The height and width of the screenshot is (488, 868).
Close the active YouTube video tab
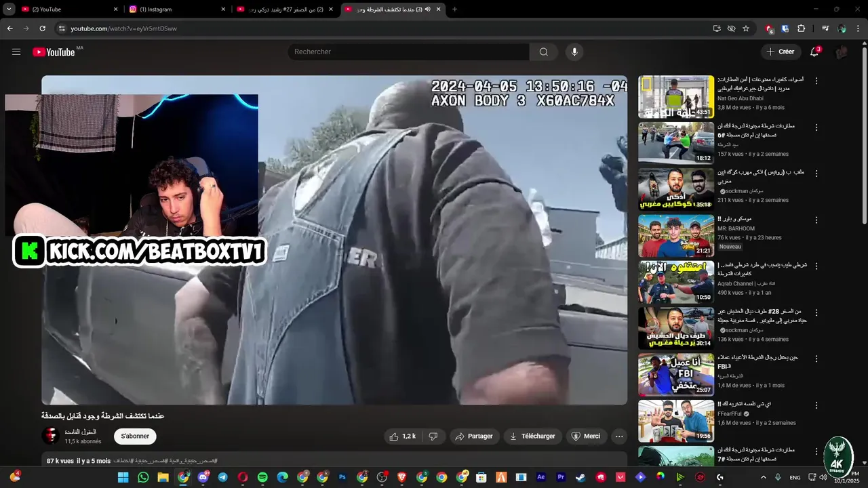[439, 9]
